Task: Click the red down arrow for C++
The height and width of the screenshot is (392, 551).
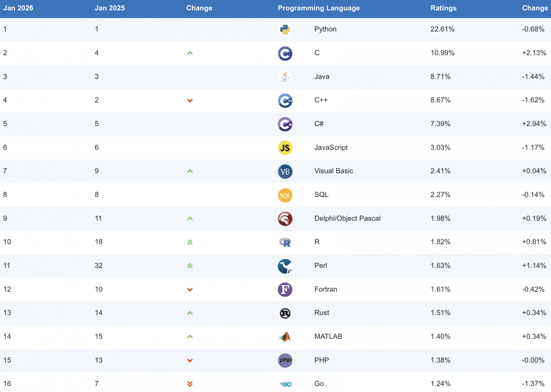Action: [x=190, y=101]
